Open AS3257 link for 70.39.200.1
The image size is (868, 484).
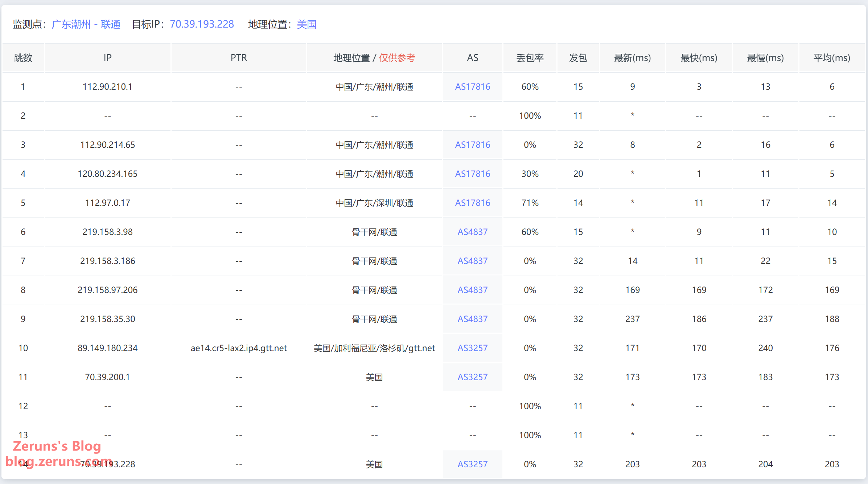472,377
